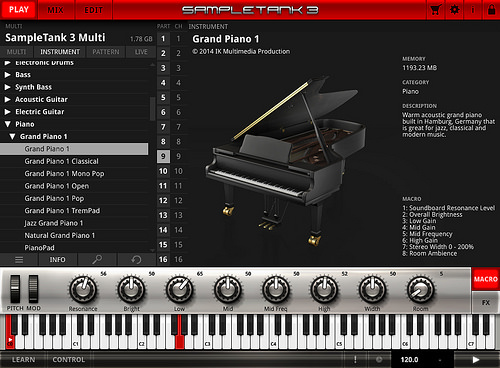Click channel number for part 5

click(178, 97)
